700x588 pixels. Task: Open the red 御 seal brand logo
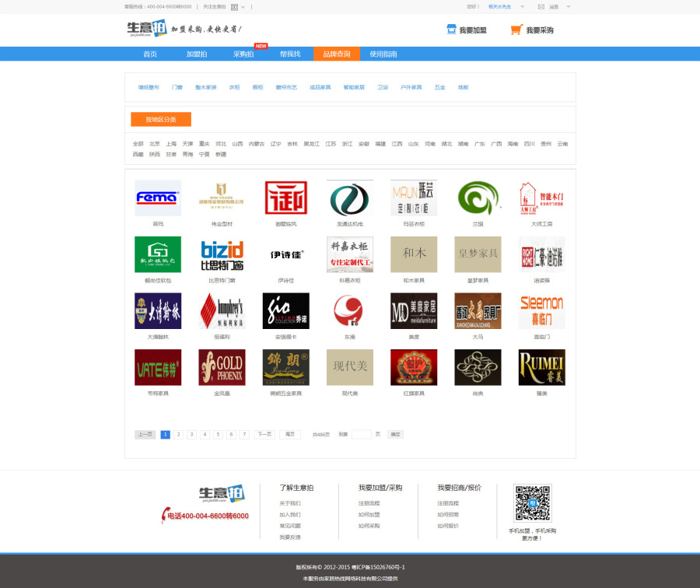pyautogui.click(x=285, y=198)
